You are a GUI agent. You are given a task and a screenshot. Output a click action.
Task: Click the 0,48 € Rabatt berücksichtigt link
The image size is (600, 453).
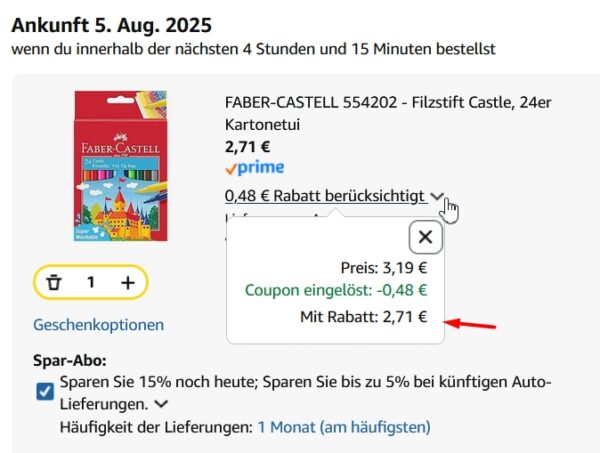click(325, 196)
